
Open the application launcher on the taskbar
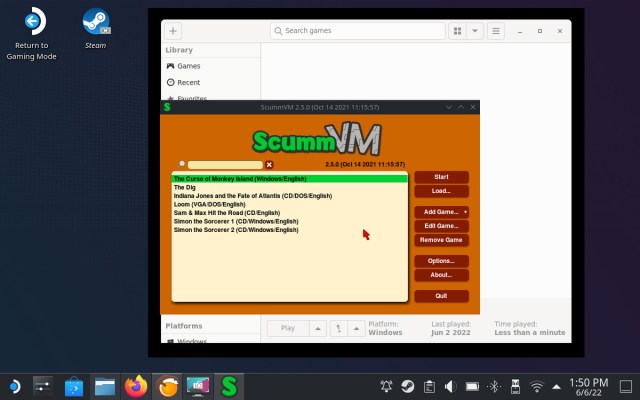tap(15, 386)
